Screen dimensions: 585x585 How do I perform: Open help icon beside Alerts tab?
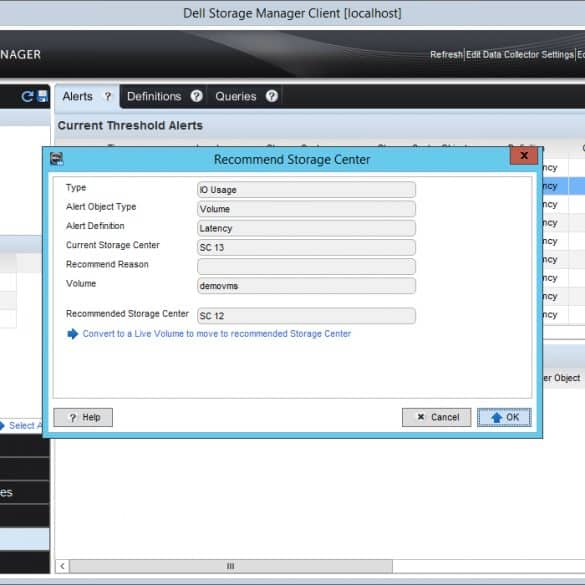click(x=108, y=96)
